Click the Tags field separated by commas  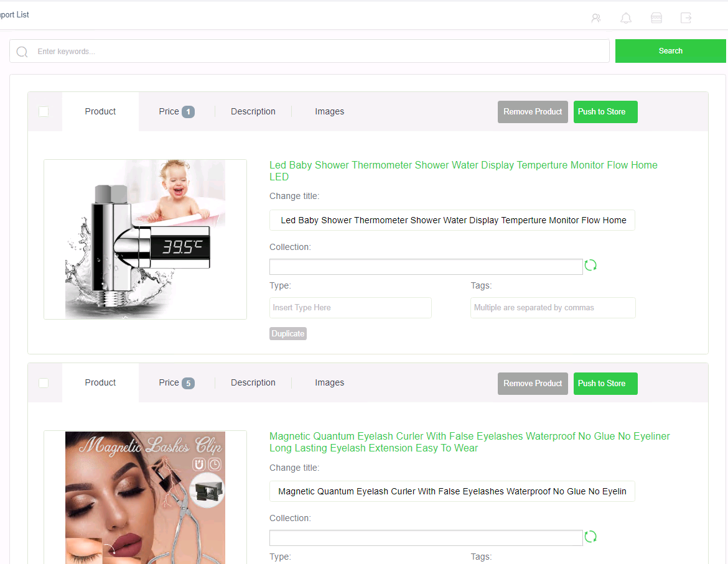point(553,308)
